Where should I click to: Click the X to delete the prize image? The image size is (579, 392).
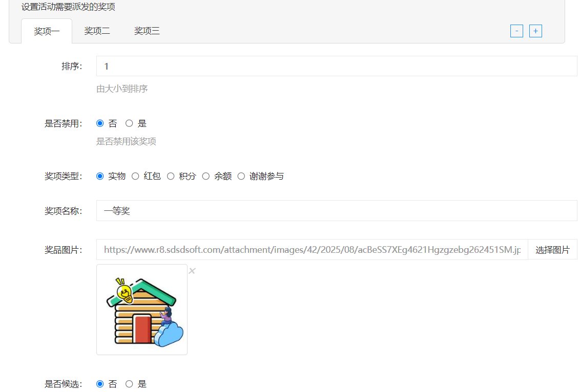click(x=192, y=271)
